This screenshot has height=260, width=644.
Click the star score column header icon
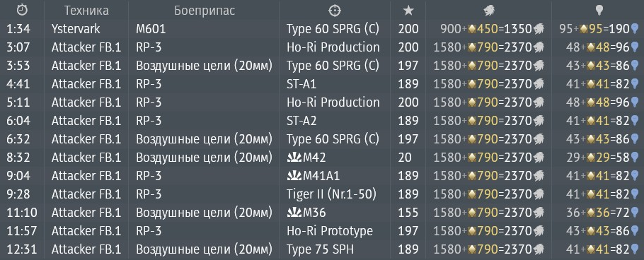tap(408, 11)
